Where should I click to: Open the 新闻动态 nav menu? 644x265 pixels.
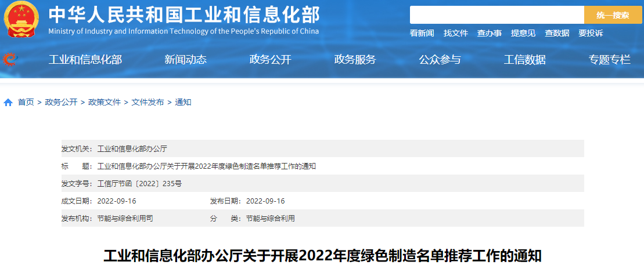click(x=185, y=59)
